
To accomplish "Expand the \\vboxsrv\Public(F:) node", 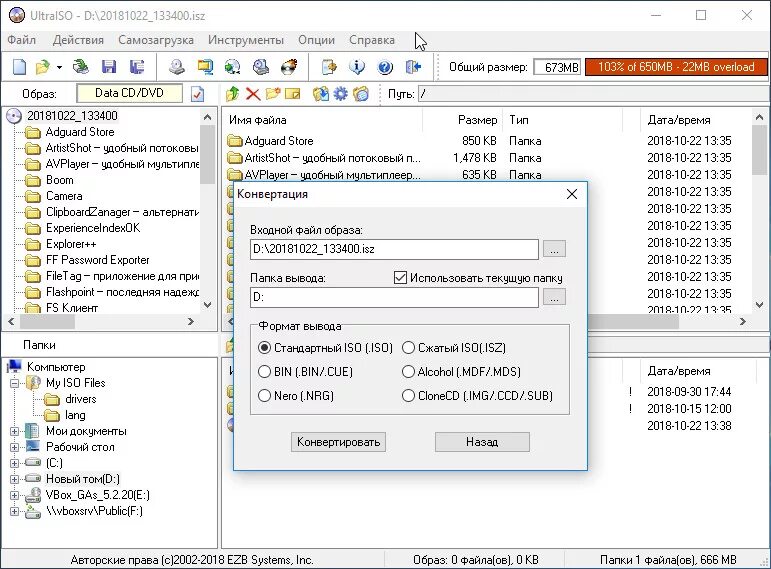I will tap(14, 511).
